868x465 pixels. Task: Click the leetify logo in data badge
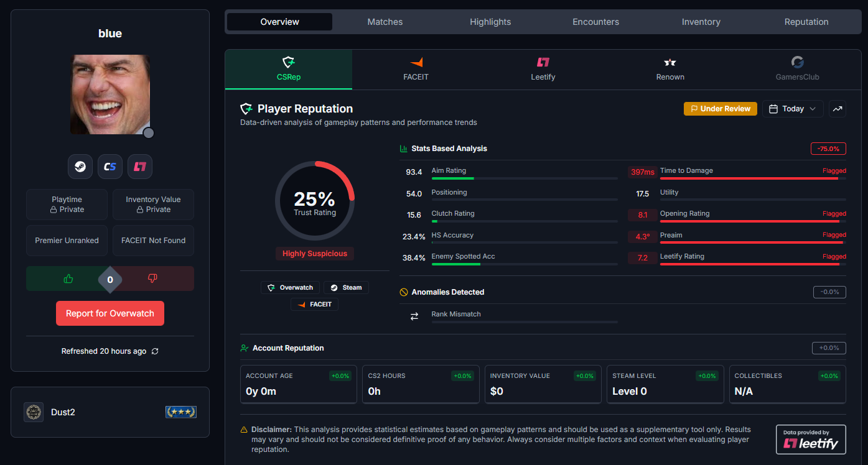(x=811, y=443)
